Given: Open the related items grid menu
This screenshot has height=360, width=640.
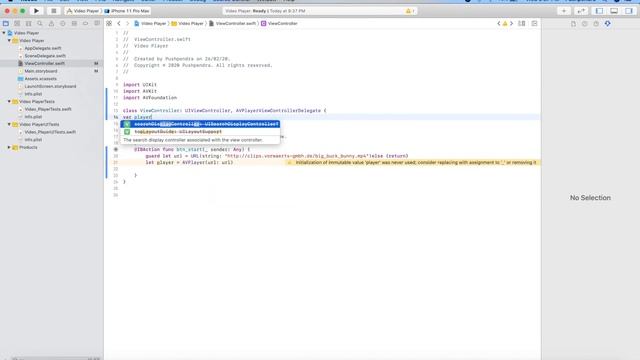Looking at the screenshot, I should 109,24.
